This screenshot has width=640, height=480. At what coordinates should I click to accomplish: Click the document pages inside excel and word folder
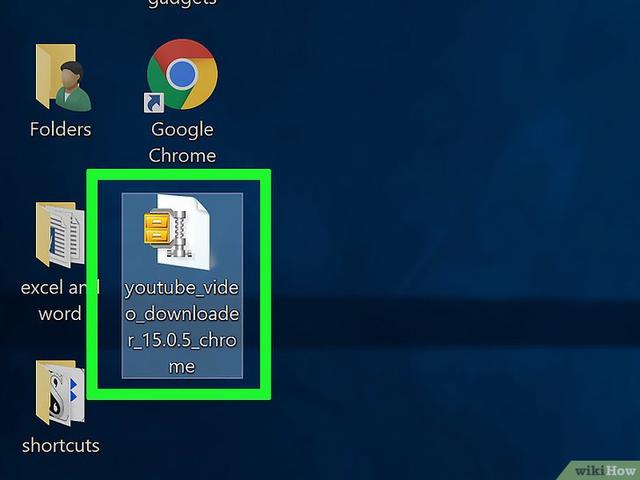[x=64, y=238]
